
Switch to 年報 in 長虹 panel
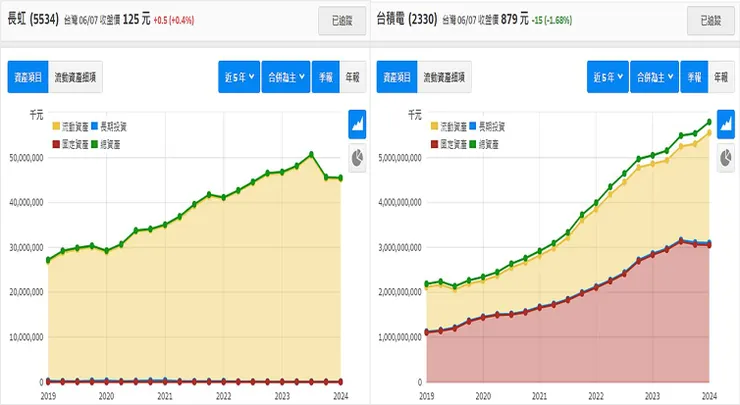pyautogui.click(x=353, y=77)
